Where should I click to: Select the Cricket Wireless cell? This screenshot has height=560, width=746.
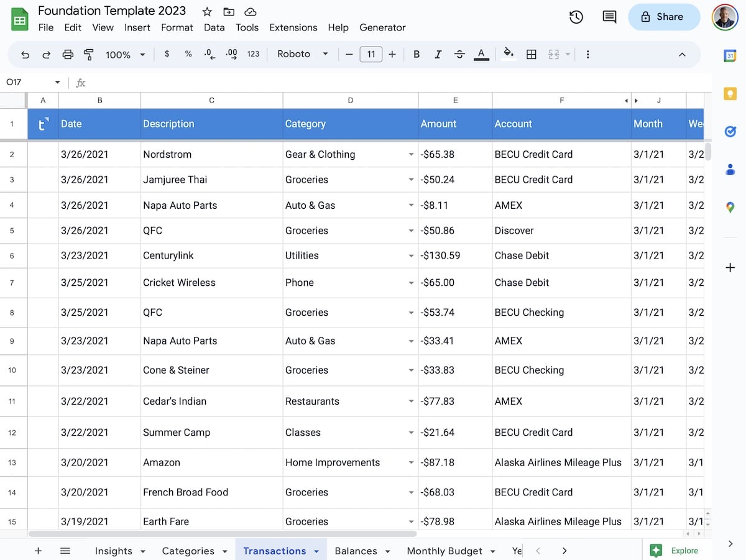[211, 283]
